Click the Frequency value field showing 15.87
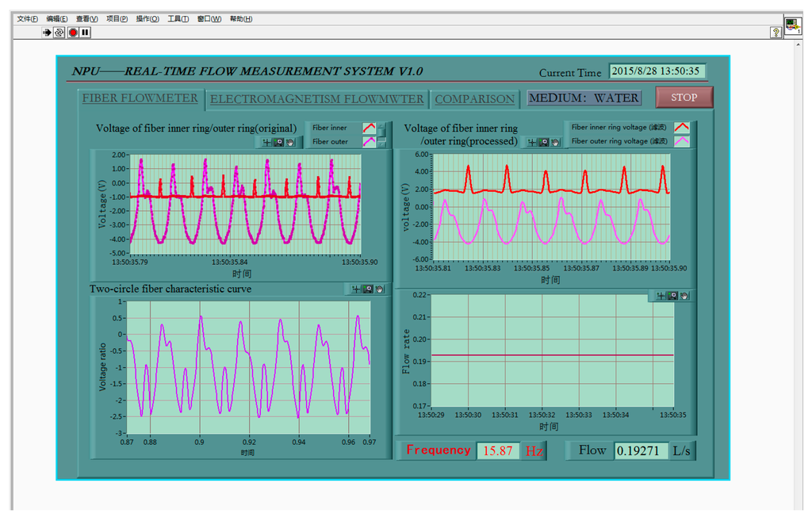The width and height of the screenshot is (812, 525). coord(498,451)
